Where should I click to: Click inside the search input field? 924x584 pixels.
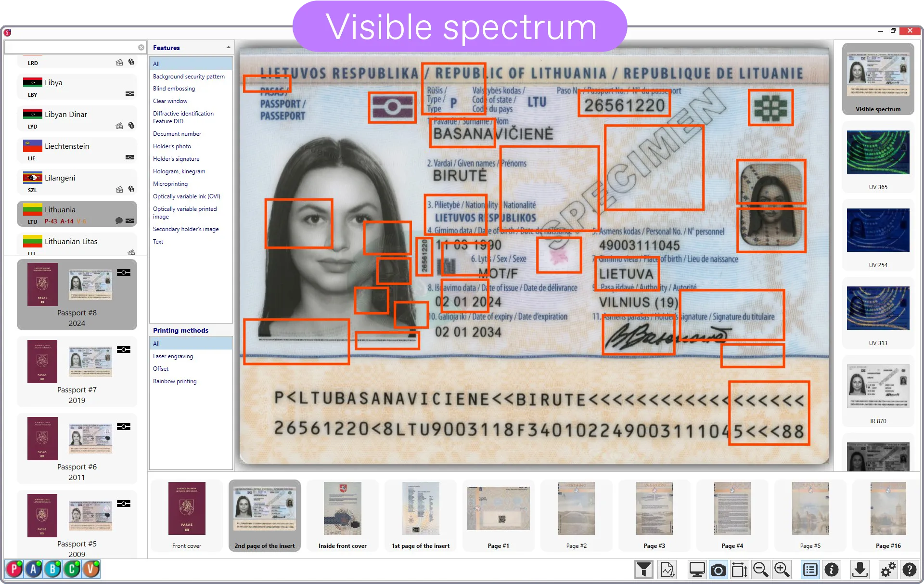click(x=72, y=47)
